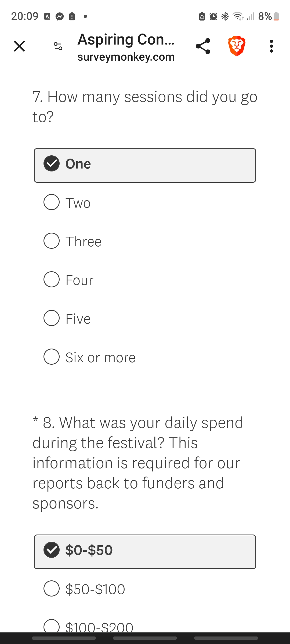This screenshot has width=290, height=644.
Task: Select 'Five' sessions option
Action: (52, 318)
